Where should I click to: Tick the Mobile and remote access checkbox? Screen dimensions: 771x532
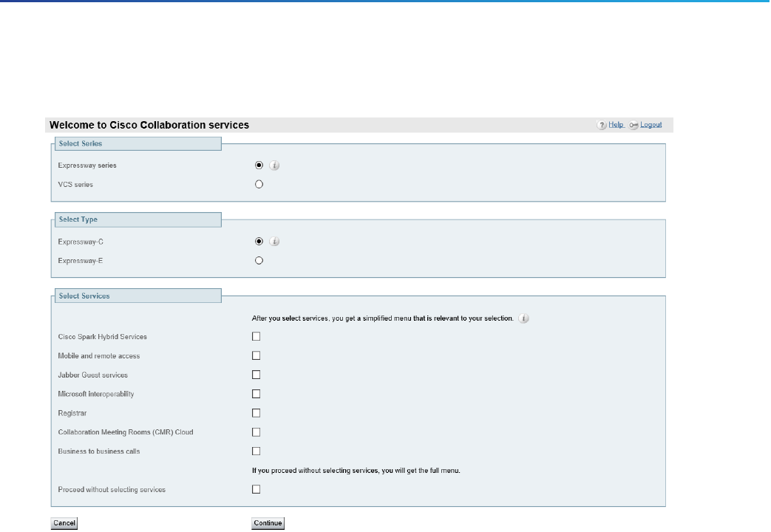(257, 355)
